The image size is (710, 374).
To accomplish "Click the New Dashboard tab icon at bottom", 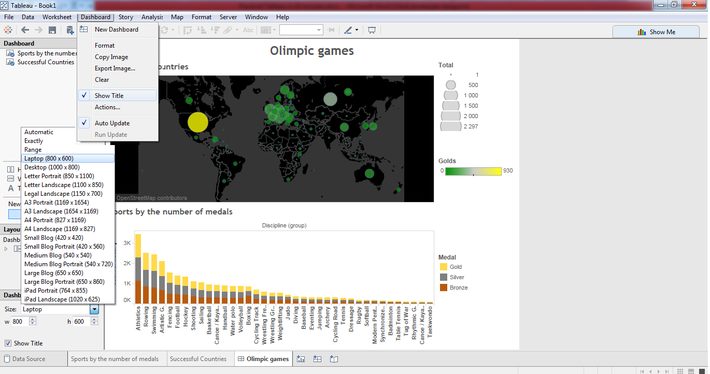I will click(317, 359).
